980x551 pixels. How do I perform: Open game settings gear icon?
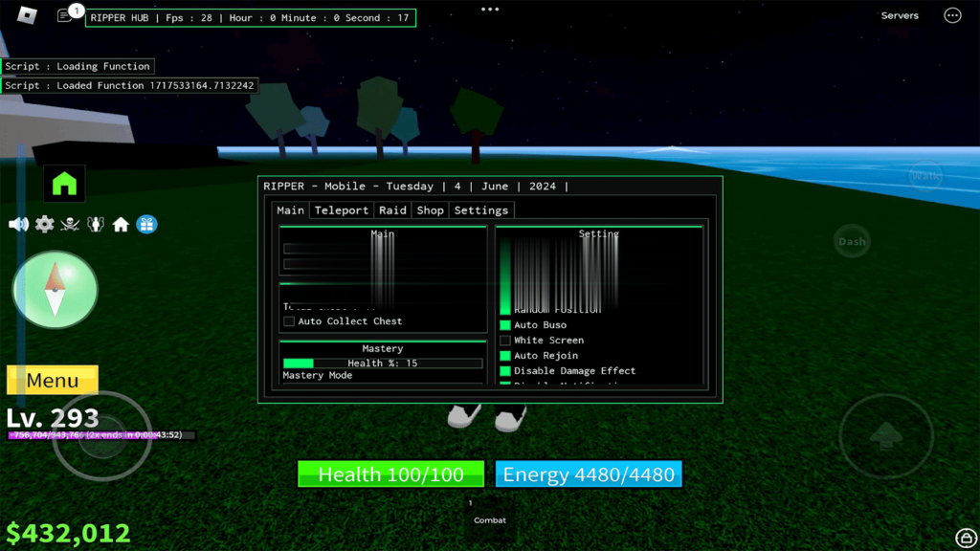[44, 224]
